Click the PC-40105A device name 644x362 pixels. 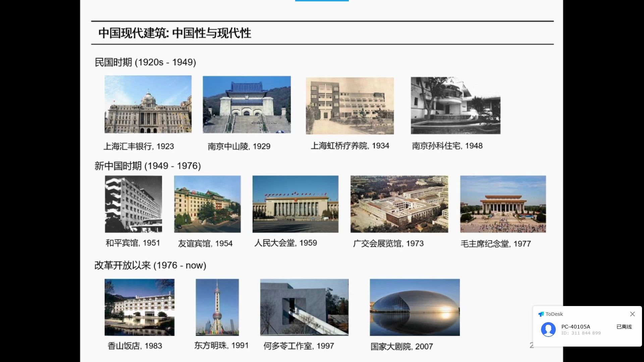(x=576, y=326)
